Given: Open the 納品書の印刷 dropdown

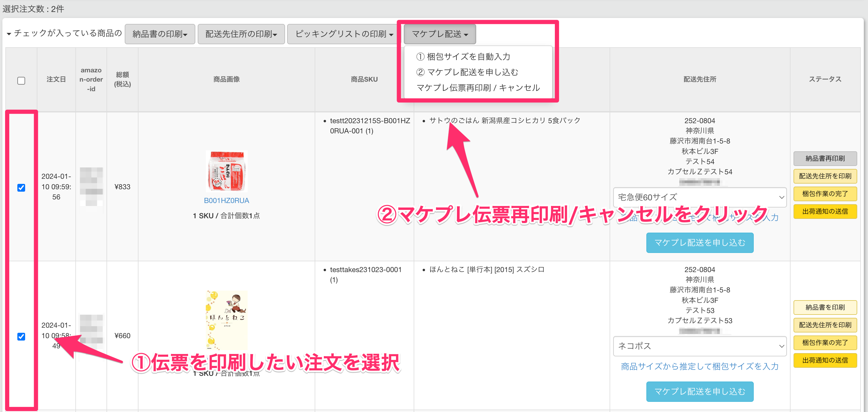Looking at the screenshot, I should tap(160, 34).
